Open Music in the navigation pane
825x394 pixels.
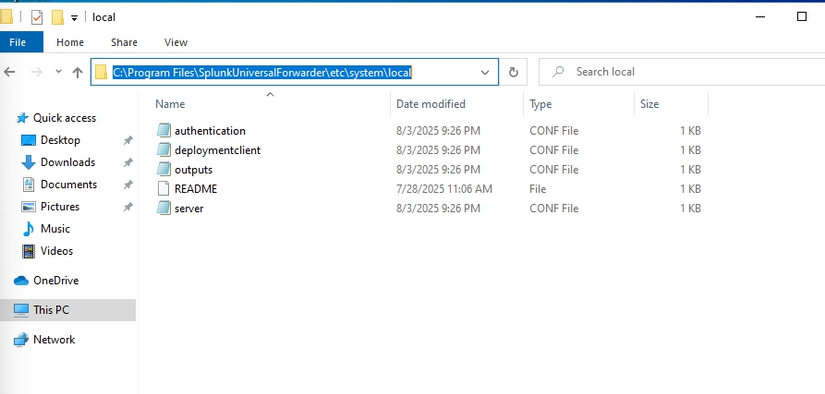click(55, 228)
